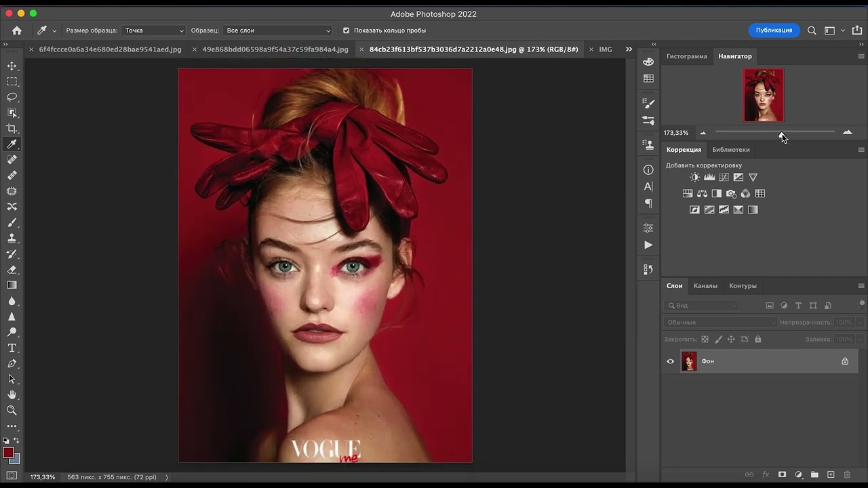Select the Move tool
Image resolution: width=868 pixels, height=488 pixels.
tap(12, 66)
